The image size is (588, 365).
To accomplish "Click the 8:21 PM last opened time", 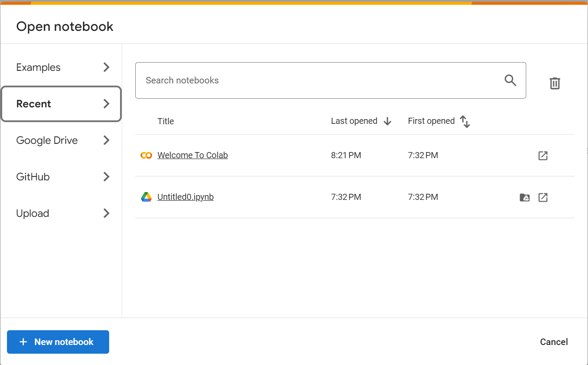I will click(x=346, y=155).
